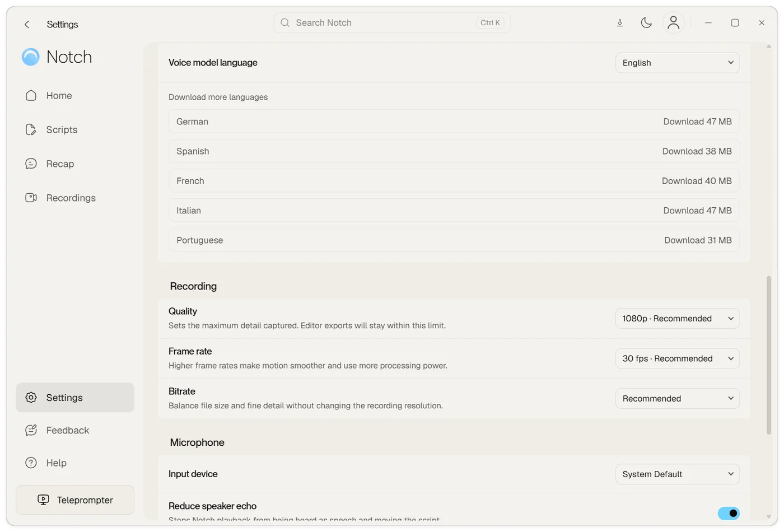Click the Ctrl K shortcut badge
Screen dimensions: 784x532
(490, 22)
